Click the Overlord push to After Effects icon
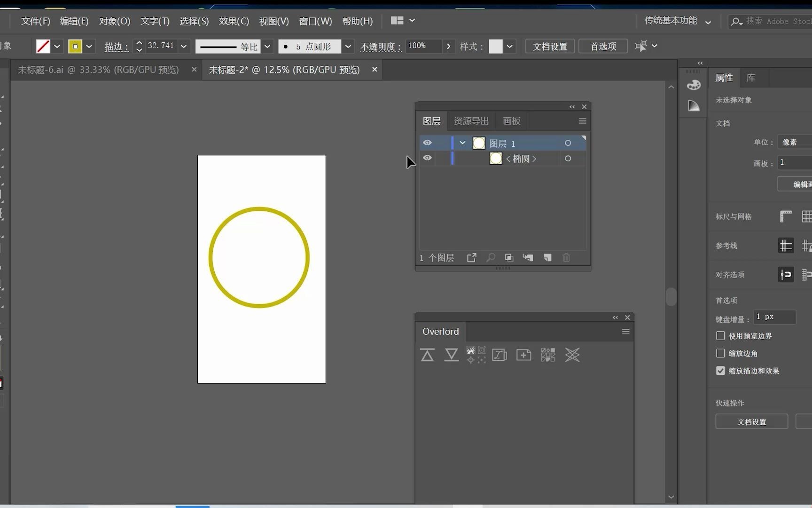The width and height of the screenshot is (812, 508). point(427,355)
